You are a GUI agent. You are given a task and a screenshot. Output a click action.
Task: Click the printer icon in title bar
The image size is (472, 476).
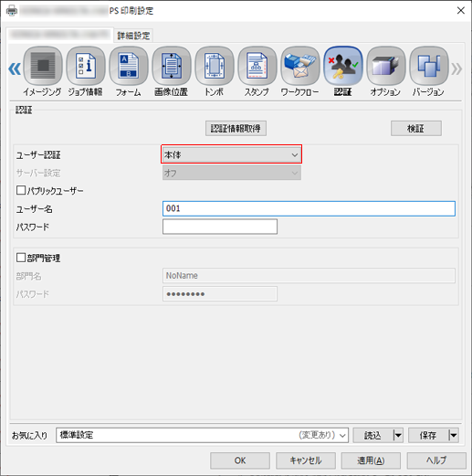(12, 11)
